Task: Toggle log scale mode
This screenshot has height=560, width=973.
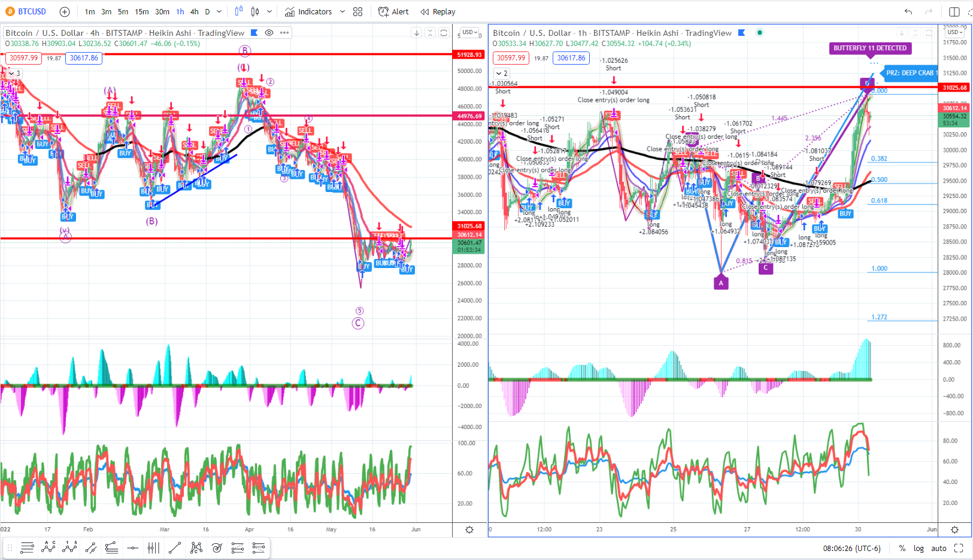Action: coord(919,548)
